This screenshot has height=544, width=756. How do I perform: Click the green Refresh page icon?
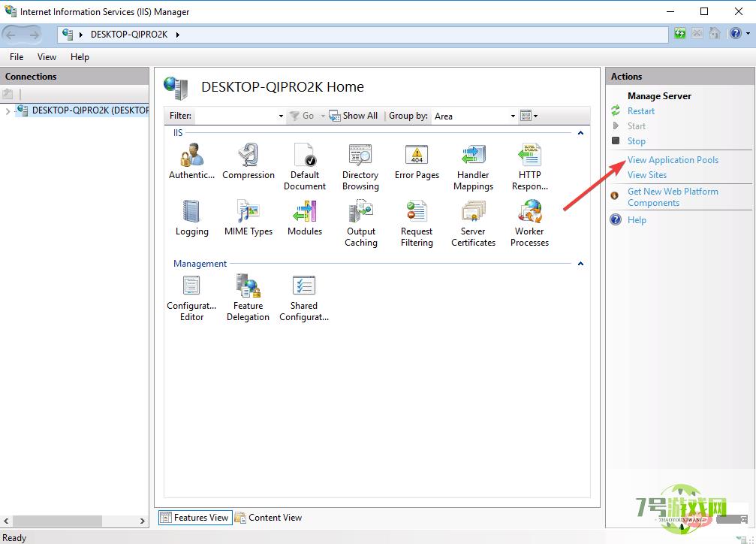(x=680, y=33)
